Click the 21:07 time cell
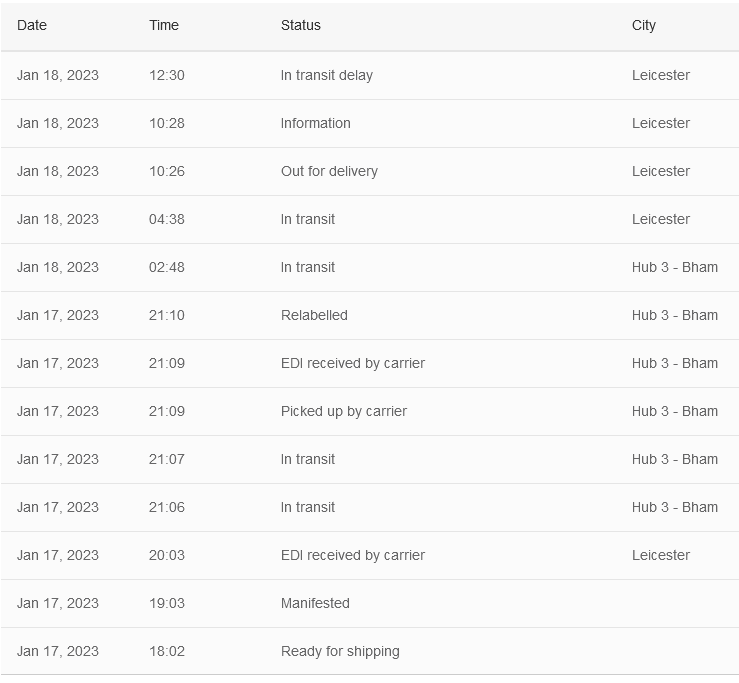The height and width of the screenshot is (683, 739). click(x=167, y=459)
